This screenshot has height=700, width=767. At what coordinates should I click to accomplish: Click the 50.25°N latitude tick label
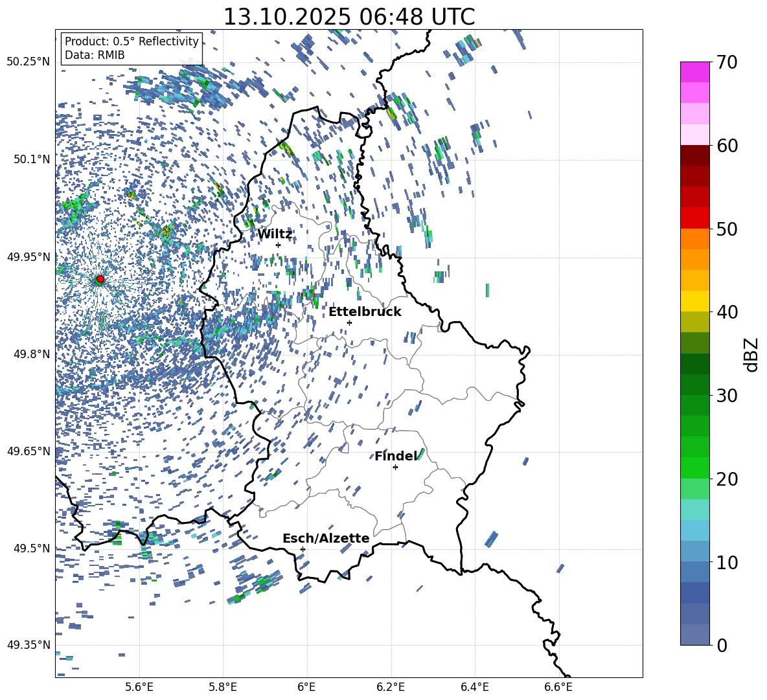coord(28,62)
